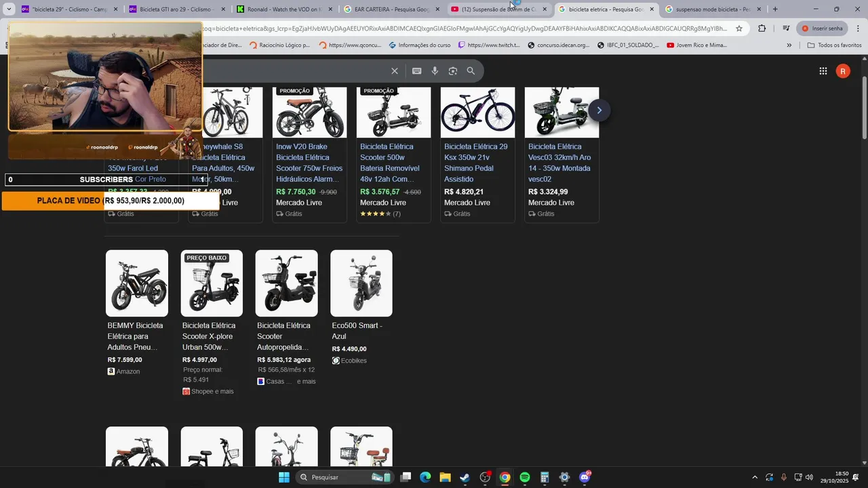Open the Raciocínio Lógico bookmark
This screenshot has width=868, height=488.
point(280,45)
